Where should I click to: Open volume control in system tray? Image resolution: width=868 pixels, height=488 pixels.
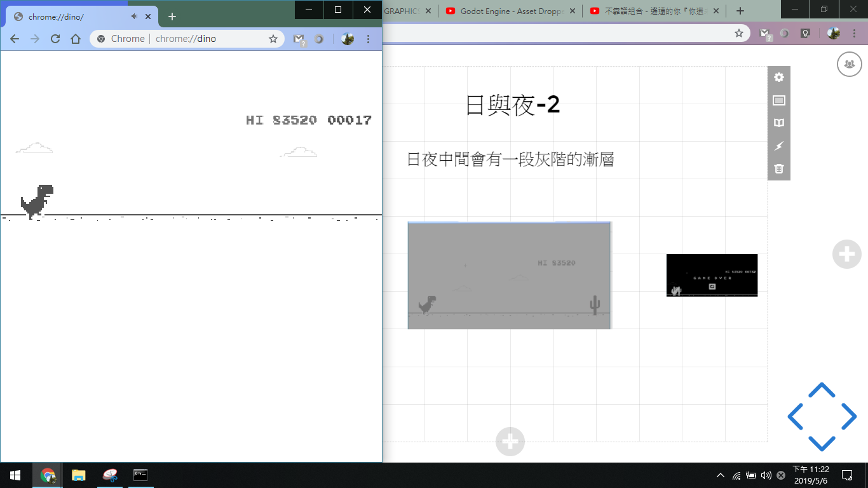coord(766,475)
